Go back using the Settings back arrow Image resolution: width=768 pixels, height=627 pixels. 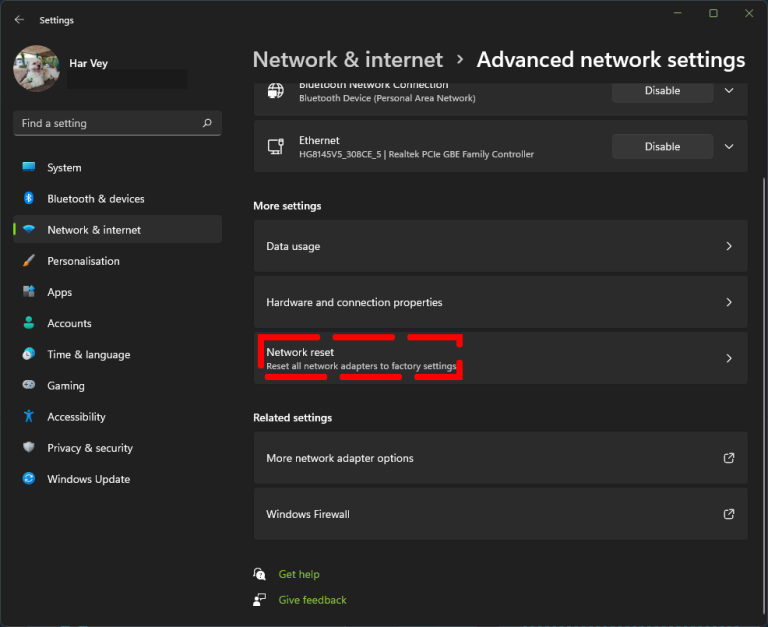[19, 20]
